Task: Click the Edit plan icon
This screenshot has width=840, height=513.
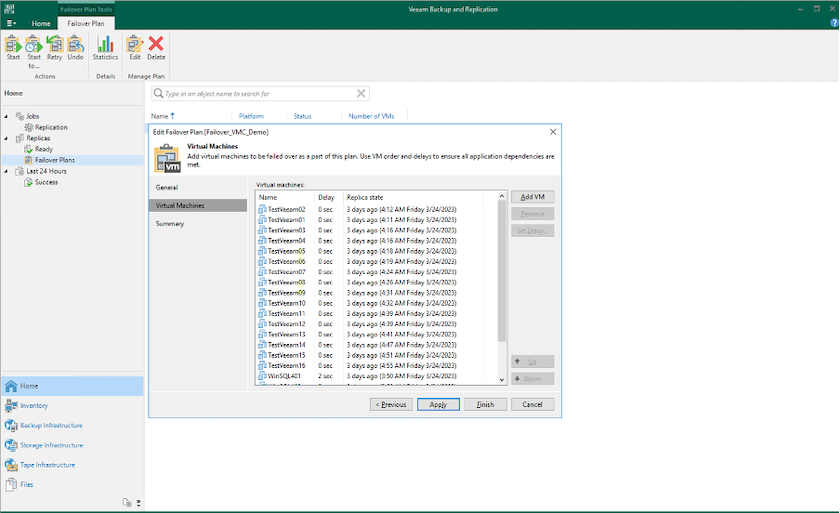Action: (x=135, y=45)
